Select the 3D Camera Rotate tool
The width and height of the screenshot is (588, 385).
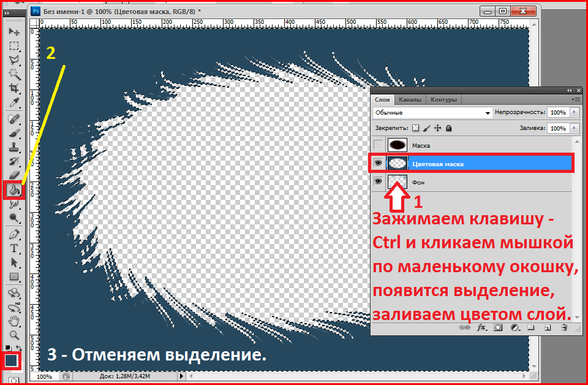pyautogui.click(x=14, y=307)
